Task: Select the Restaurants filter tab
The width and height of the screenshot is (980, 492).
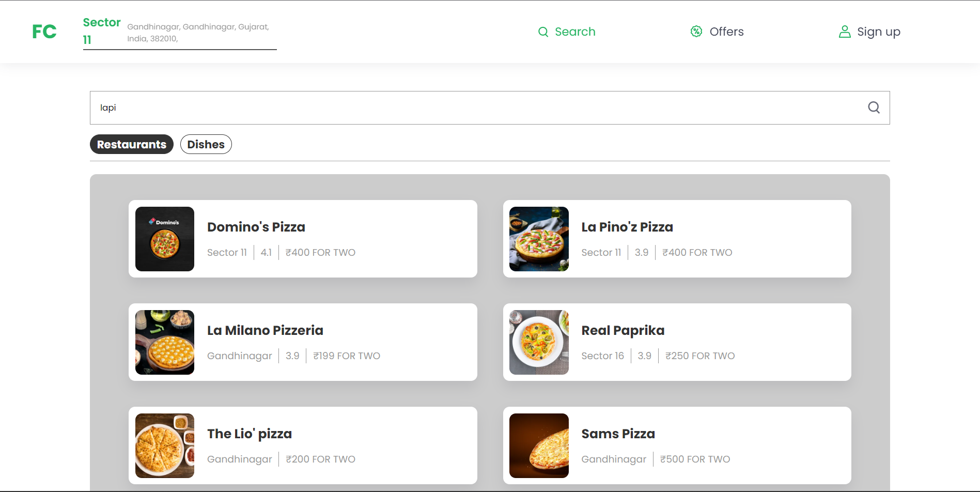Action: point(132,144)
